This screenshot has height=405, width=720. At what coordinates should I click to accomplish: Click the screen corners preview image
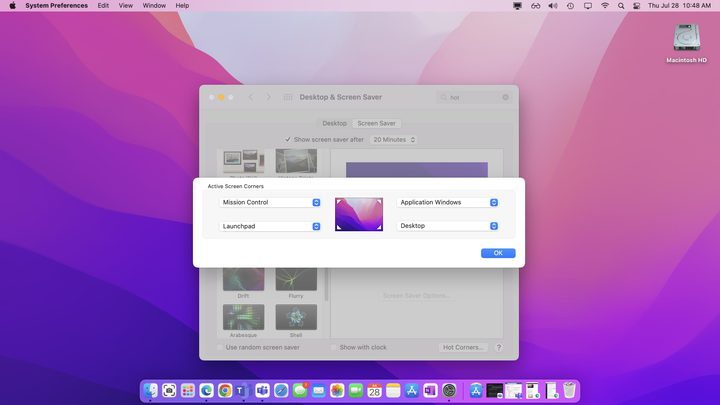tap(359, 214)
